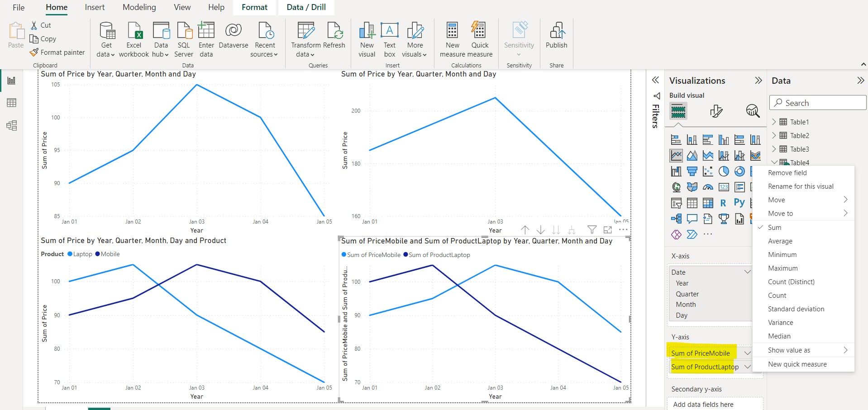Select the Decomposition tree visual icon
This screenshot has width=868, height=410.
coord(676,219)
